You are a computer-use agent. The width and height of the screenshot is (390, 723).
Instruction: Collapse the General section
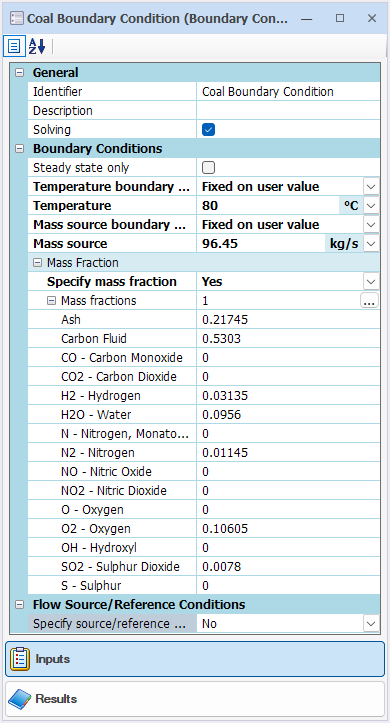19,73
